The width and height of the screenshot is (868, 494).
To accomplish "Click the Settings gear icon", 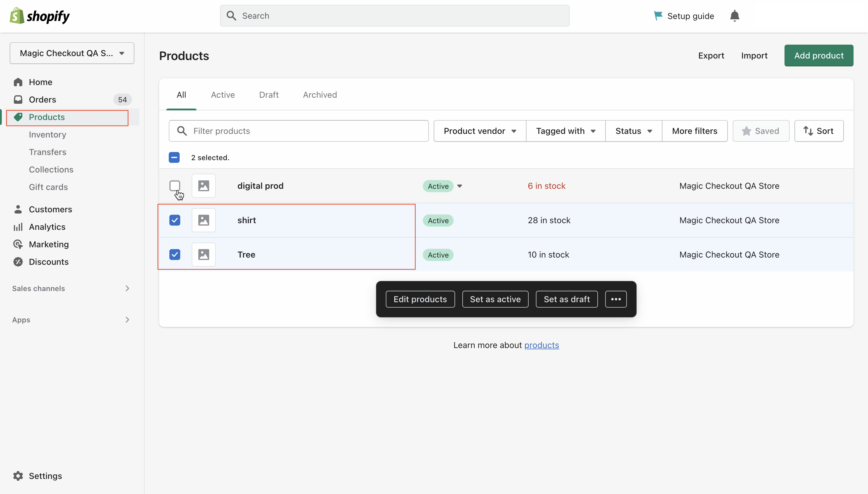I will point(17,476).
